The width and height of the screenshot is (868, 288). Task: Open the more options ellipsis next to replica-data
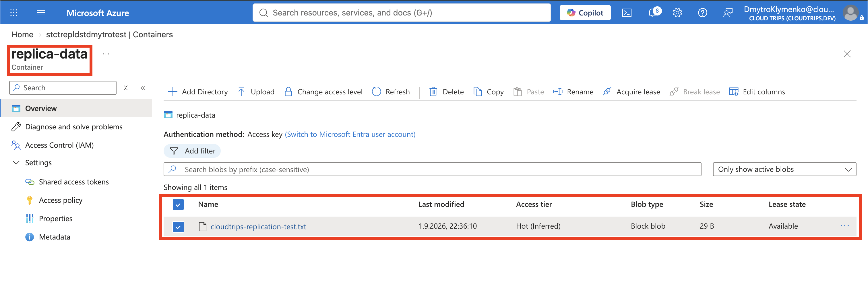click(106, 54)
